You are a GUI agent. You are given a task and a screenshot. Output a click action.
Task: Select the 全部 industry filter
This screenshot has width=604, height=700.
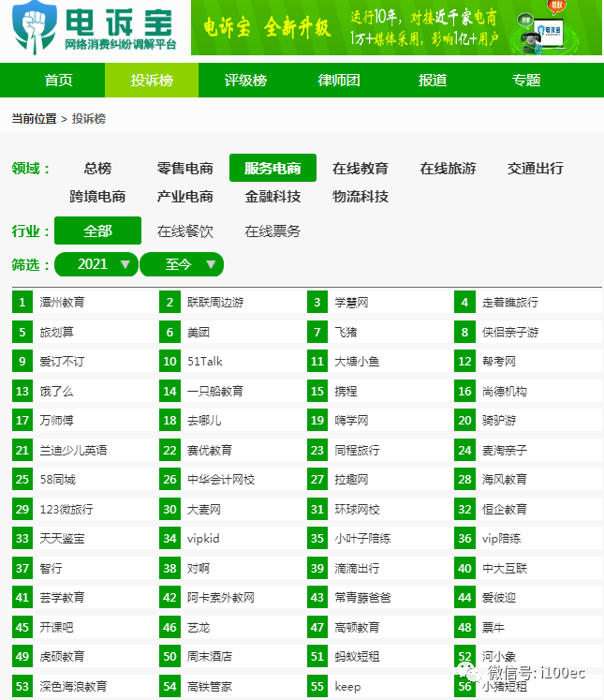pos(97,231)
